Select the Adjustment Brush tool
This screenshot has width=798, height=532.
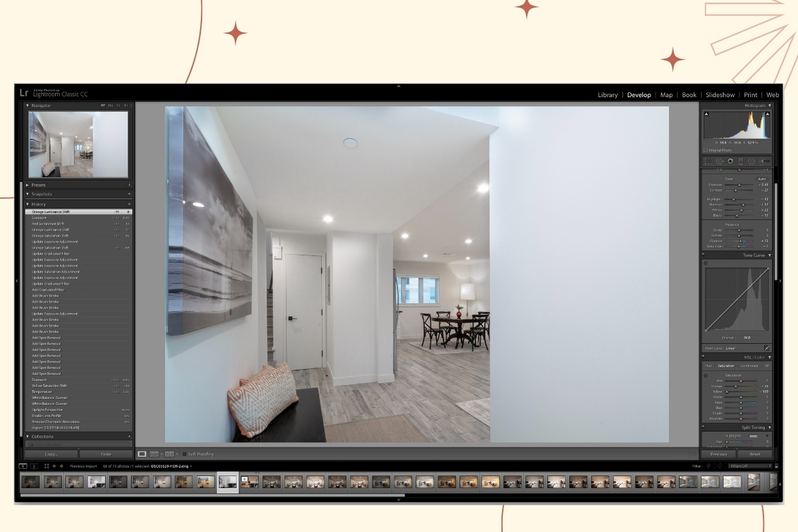(765, 160)
